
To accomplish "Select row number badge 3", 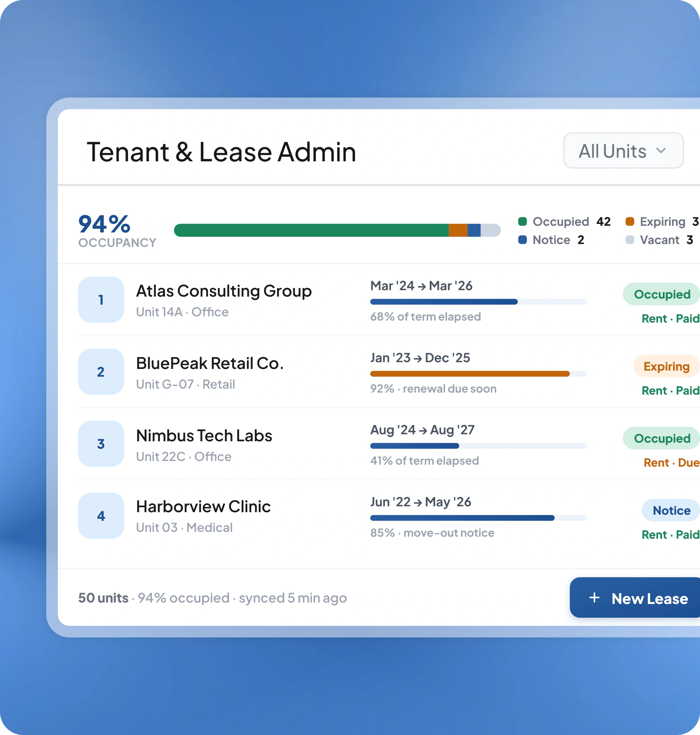I will point(101,444).
